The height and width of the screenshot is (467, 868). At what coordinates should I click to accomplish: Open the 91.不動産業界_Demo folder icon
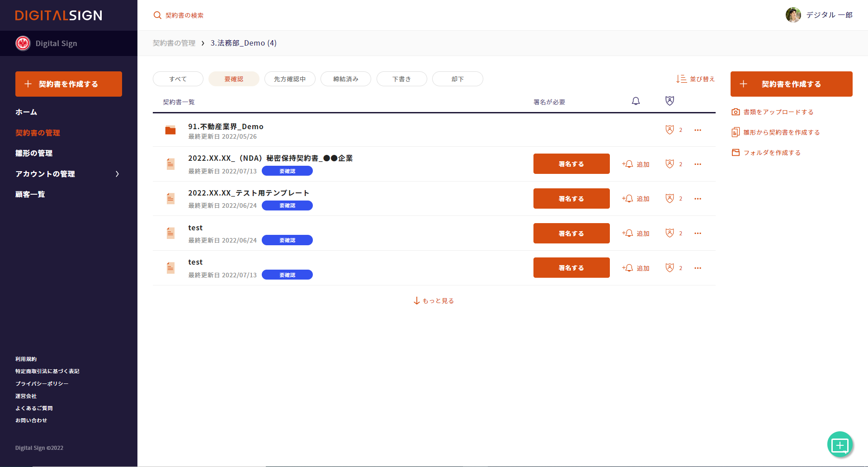[x=170, y=131]
